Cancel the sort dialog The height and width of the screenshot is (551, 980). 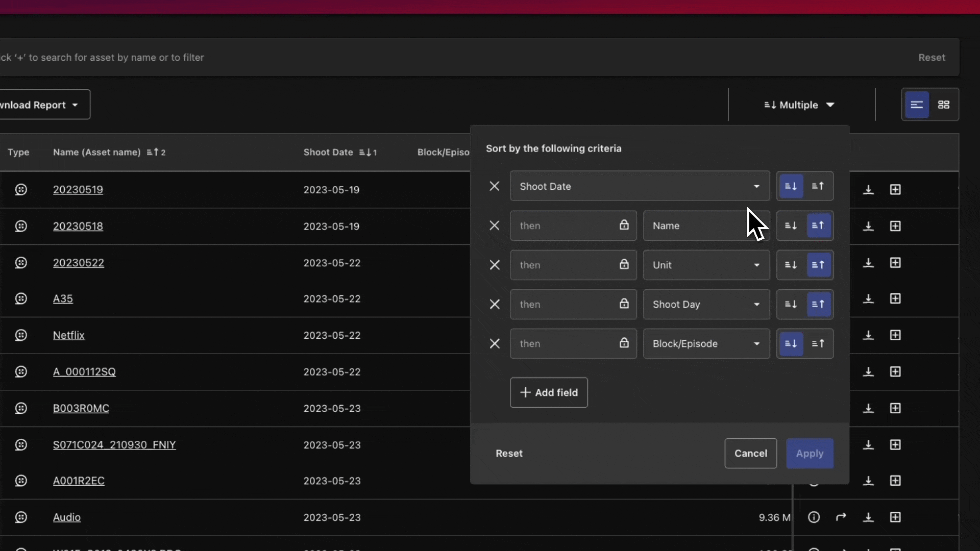[750, 453]
